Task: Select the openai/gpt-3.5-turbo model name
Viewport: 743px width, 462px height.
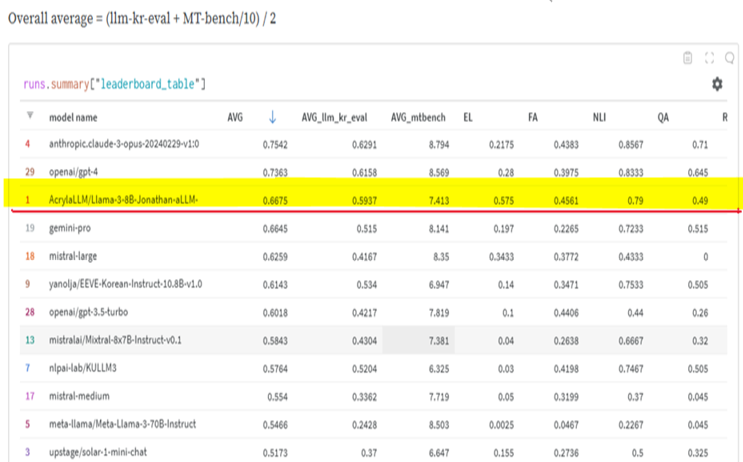Action: tap(89, 312)
